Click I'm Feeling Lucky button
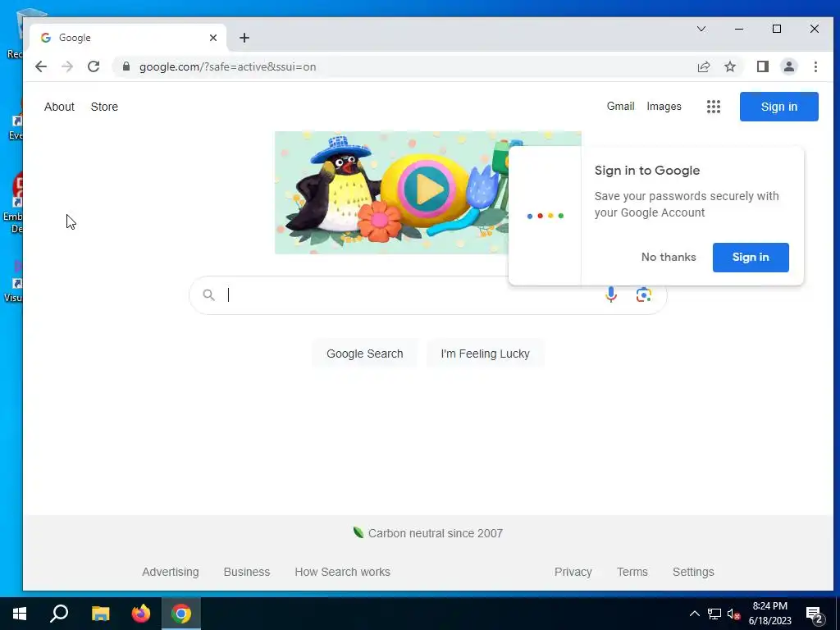This screenshot has height=630, width=840. coord(486,354)
